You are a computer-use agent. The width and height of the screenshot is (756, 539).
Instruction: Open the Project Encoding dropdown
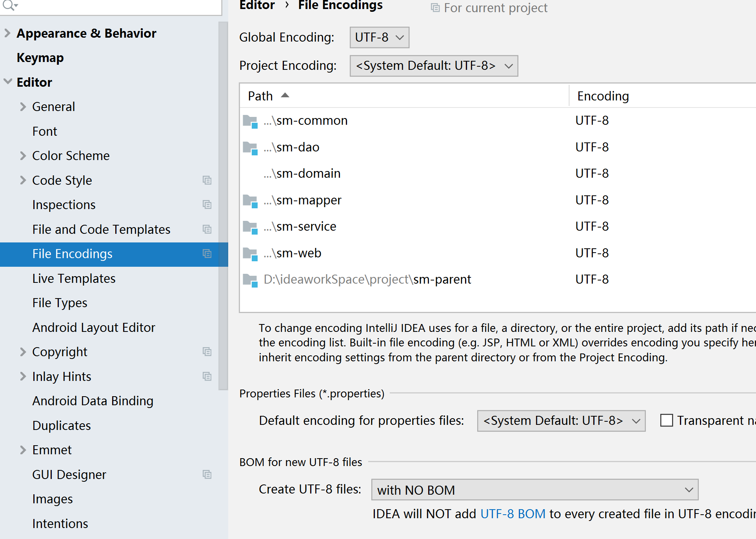433,66
